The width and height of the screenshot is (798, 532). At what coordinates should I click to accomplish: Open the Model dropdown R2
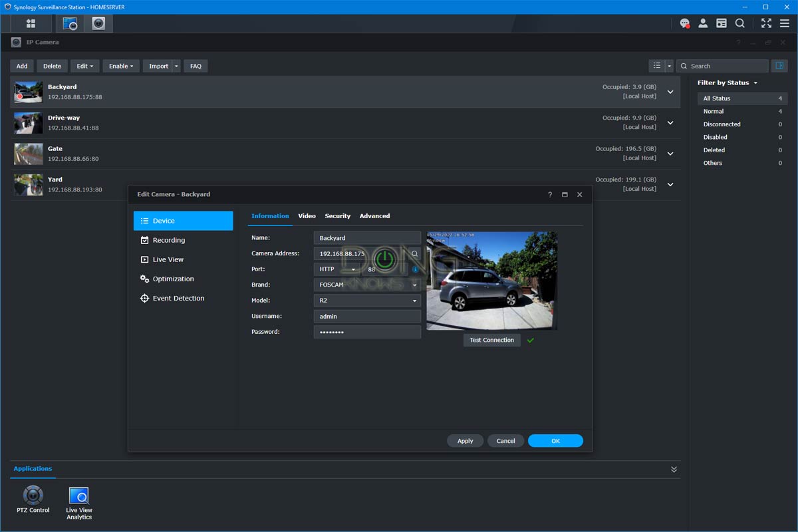click(367, 301)
